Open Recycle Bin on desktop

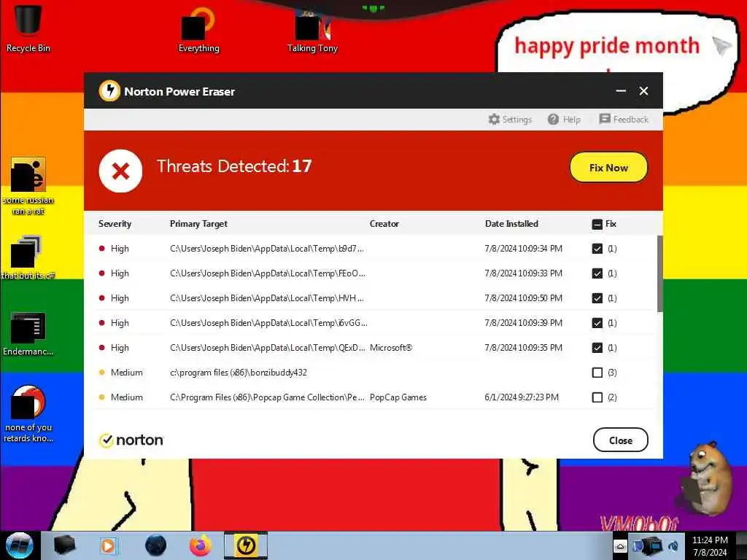pyautogui.click(x=28, y=28)
